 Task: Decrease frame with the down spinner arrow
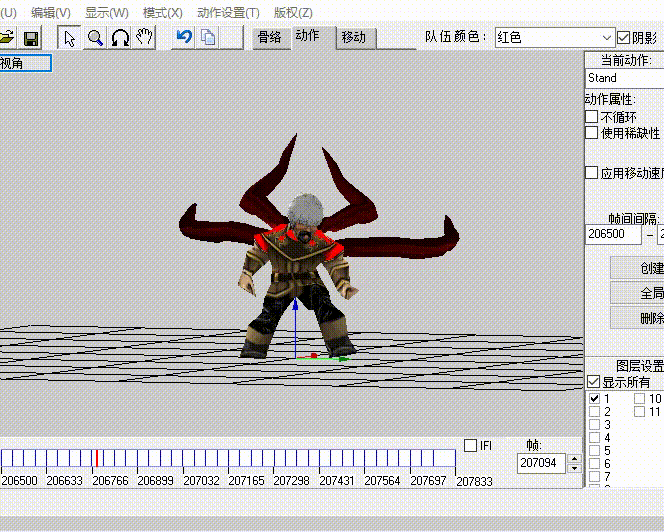point(574,468)
